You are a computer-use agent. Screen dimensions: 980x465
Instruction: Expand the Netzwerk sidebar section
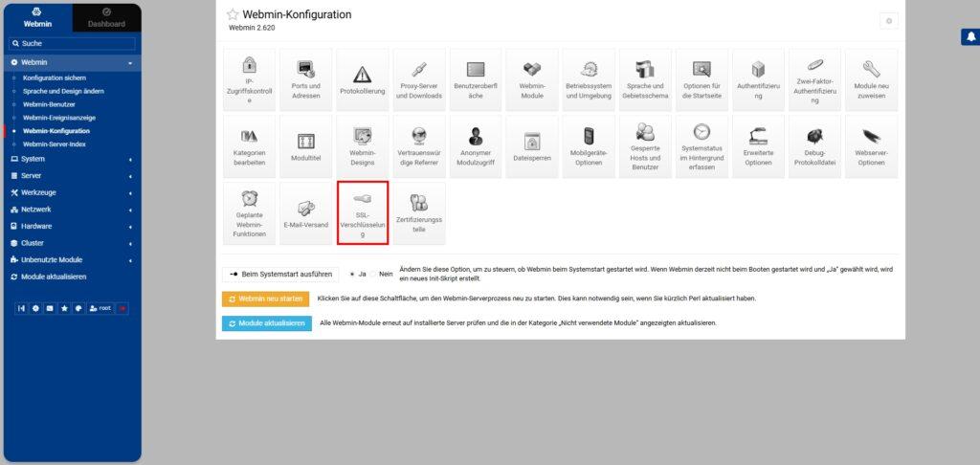(72, 210)
